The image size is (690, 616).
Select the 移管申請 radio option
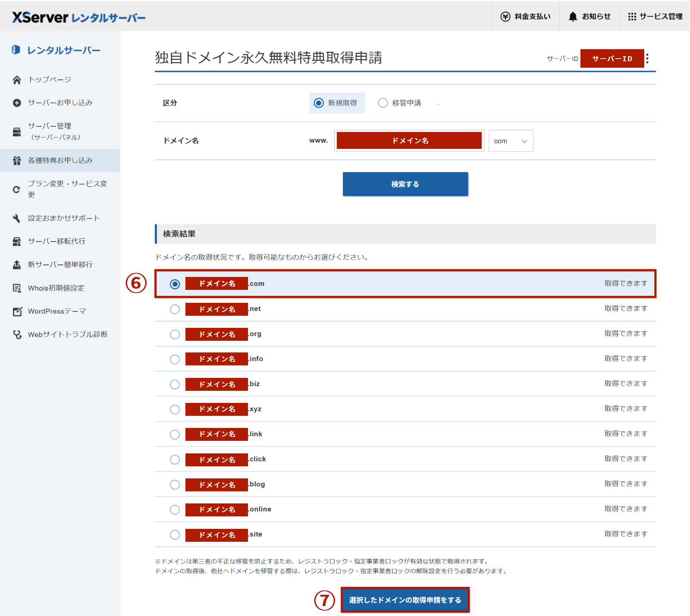coord(383,103)
